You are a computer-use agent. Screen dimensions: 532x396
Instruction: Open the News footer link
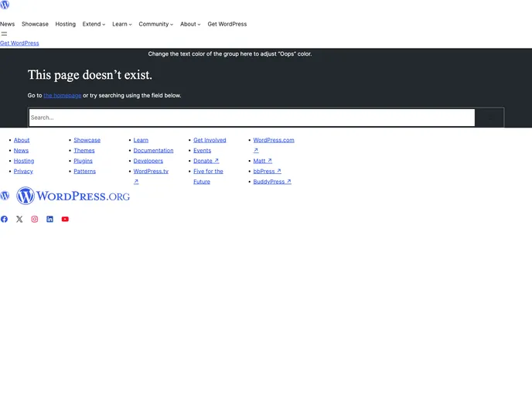21,151
